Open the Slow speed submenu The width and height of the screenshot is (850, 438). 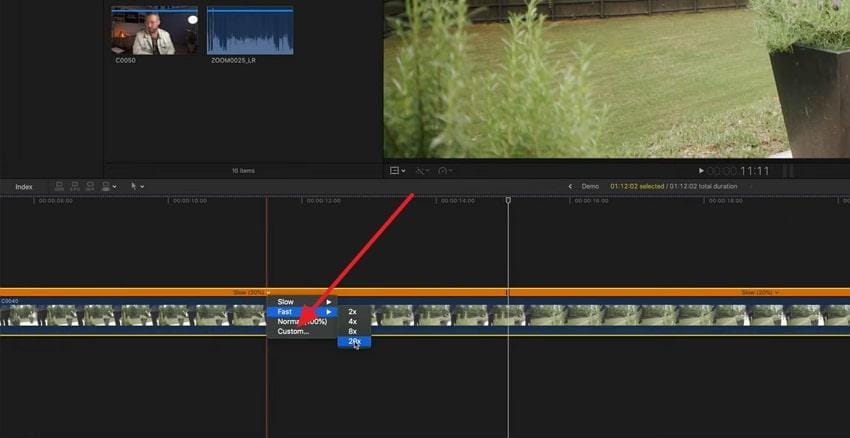tap(302, 301)
